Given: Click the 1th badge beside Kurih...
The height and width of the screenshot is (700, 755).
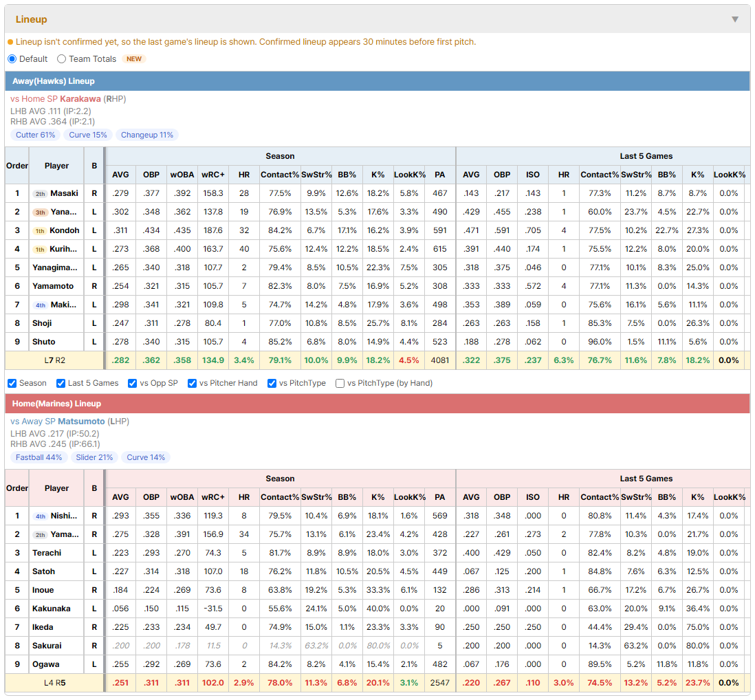Looking at the screenshot, I should (x=39, y=250).
